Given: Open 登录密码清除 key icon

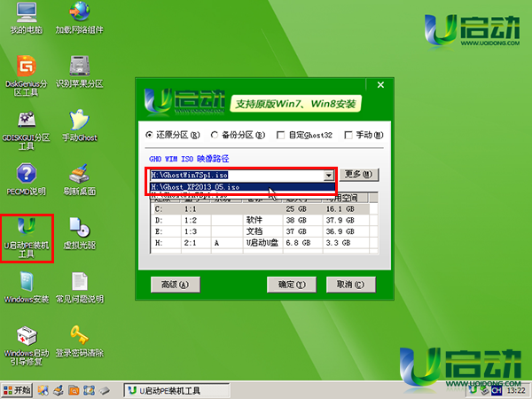Looking at the screenshot, I should (x=80, y=341).
